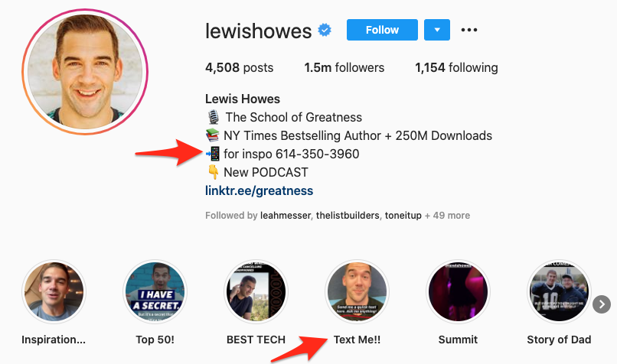This screenshot has width=617, height=364.
Task: Show next highlights with right chevron
Action: pos(602,304)
